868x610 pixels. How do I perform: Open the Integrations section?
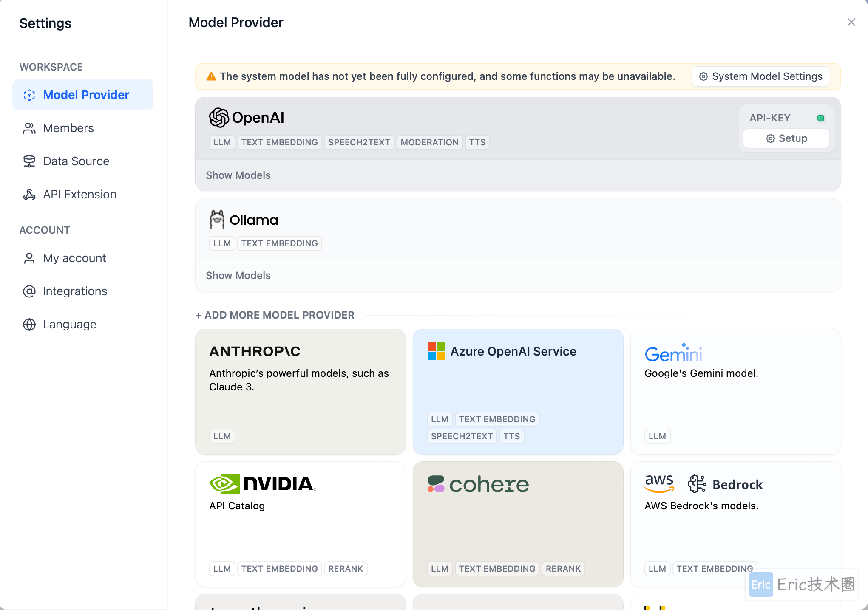[x=83, y=291]
